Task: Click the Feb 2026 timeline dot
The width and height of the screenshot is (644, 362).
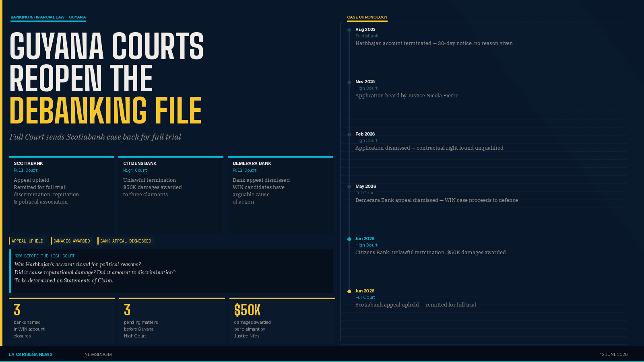Action: coord(349,135)
